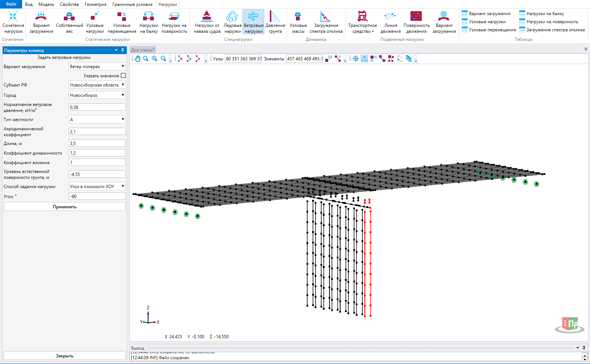
Task: Toggle Ветровые нагрузки wind loads tool
Action: pos(253,22)
